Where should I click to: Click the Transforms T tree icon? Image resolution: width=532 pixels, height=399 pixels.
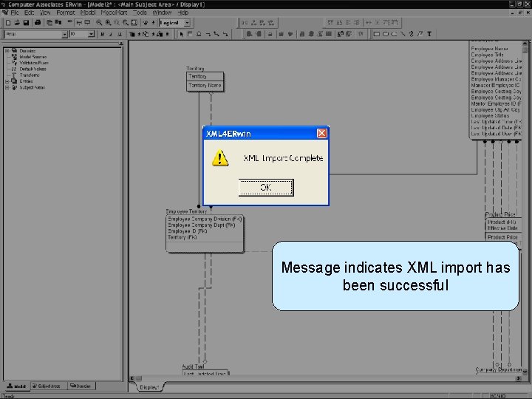click(x=14, y=75)
